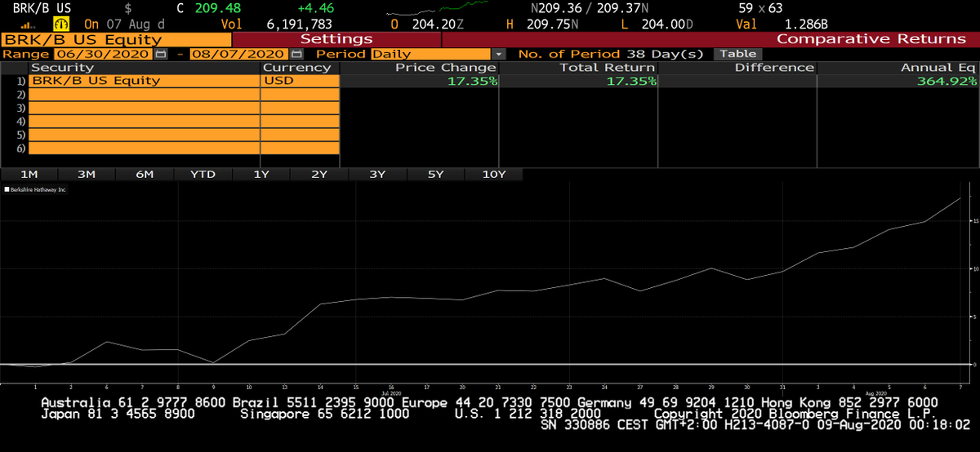
Task: Click empty currency field in row 2
Action: (300, 95)
